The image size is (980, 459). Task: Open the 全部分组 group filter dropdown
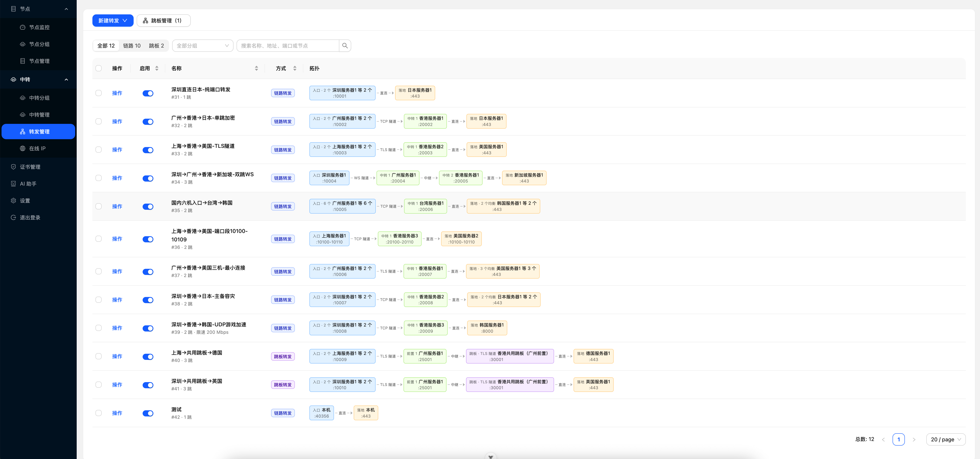(203, 46)
